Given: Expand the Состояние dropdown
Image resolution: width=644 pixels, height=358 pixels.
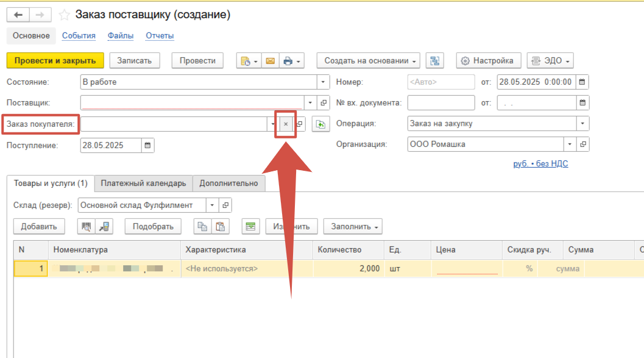Looking at the screenshot, I should tap(322, 82).
